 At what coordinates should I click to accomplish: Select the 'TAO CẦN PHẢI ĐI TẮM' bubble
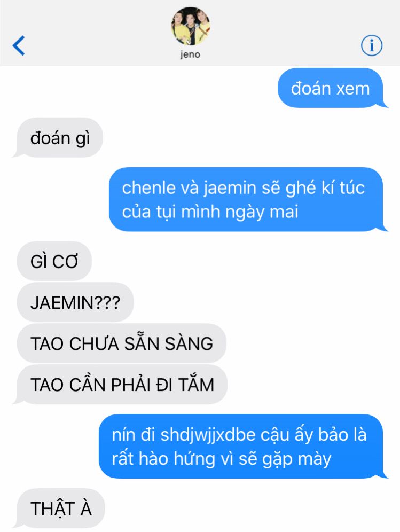pos(120,385)
